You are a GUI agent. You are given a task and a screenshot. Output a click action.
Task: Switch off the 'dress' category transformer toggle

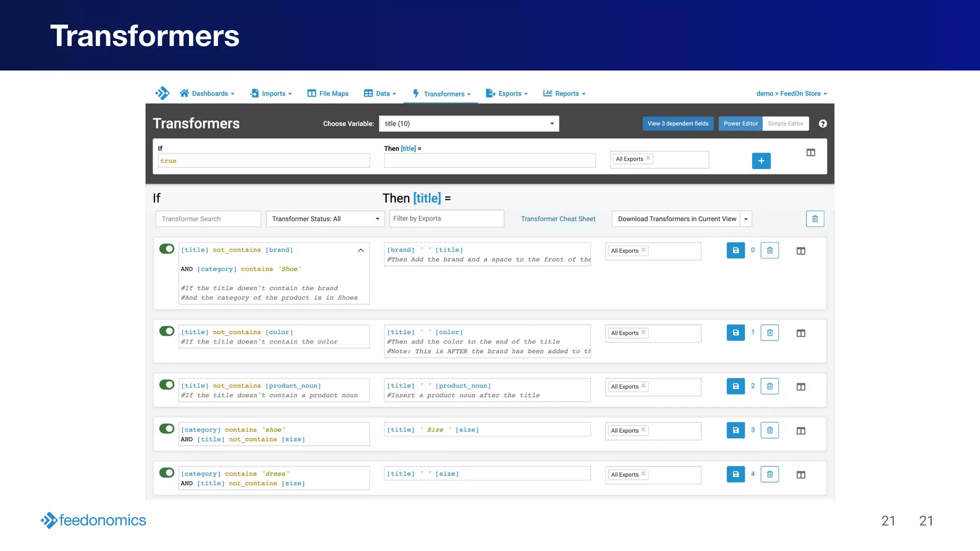(x=167, y=473)
